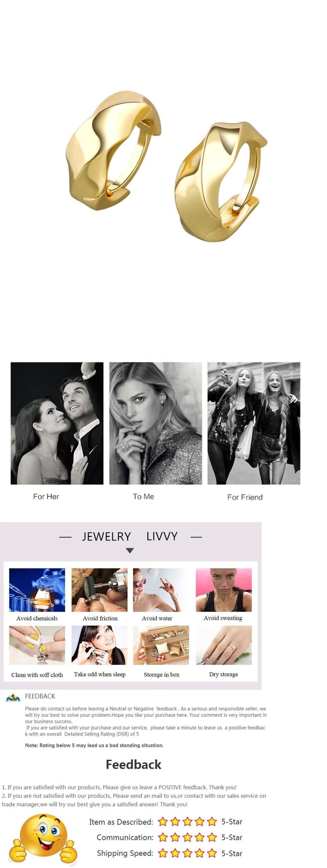Open the For Friend street photo

(254, 423)
